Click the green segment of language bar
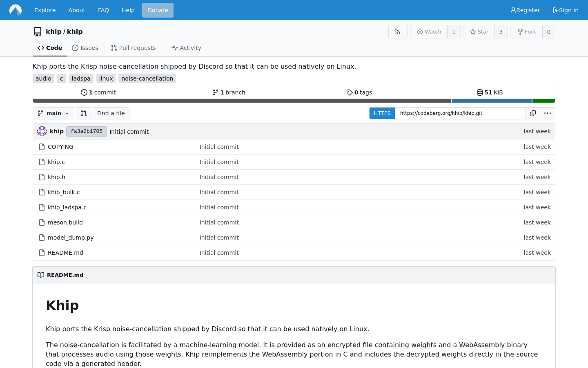Screen dimensions: 588x368 pos(543,101)
